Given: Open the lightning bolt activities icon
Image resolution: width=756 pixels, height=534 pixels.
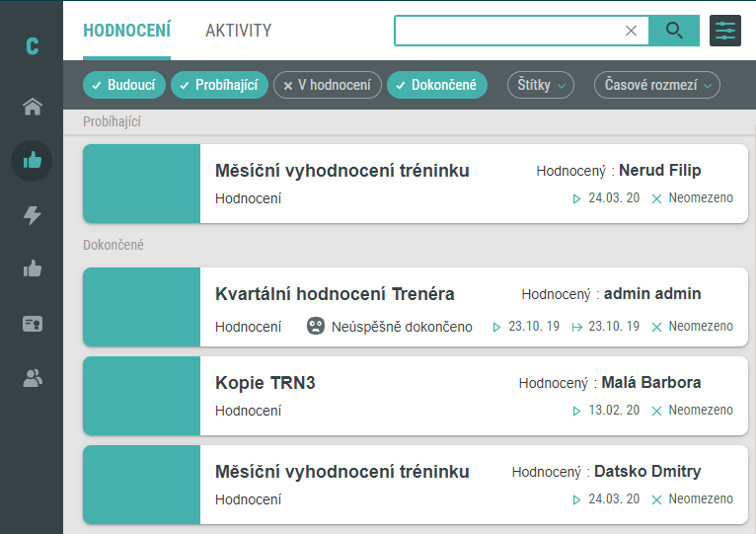Looking at the screenshot, I should pyautogui.click(x=33, y=215).
